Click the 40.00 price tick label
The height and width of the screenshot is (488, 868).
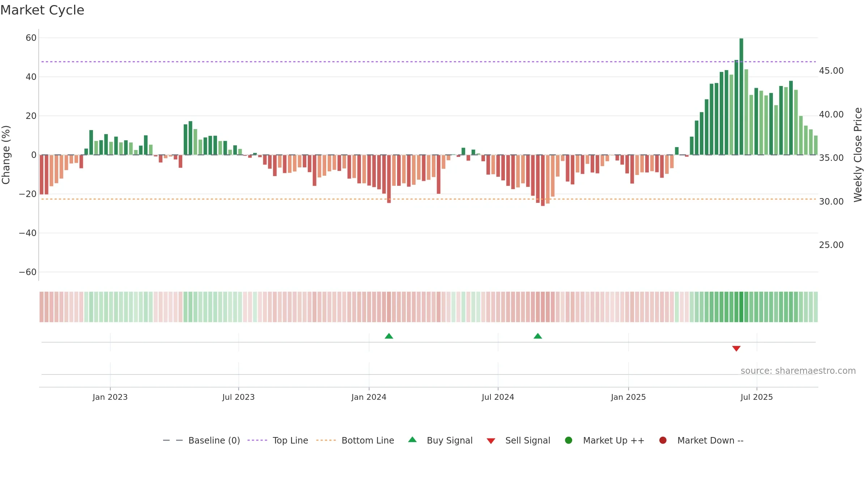point(831,114)
